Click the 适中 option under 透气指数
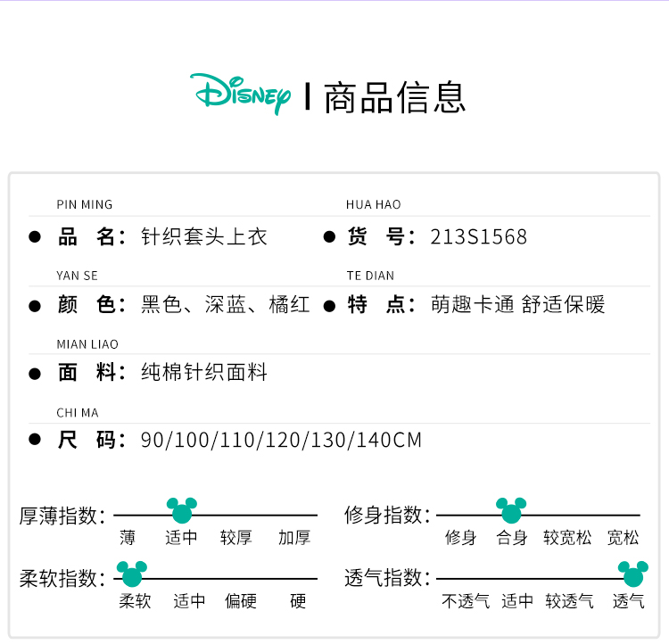669x644 pixels. pos(517,601)
